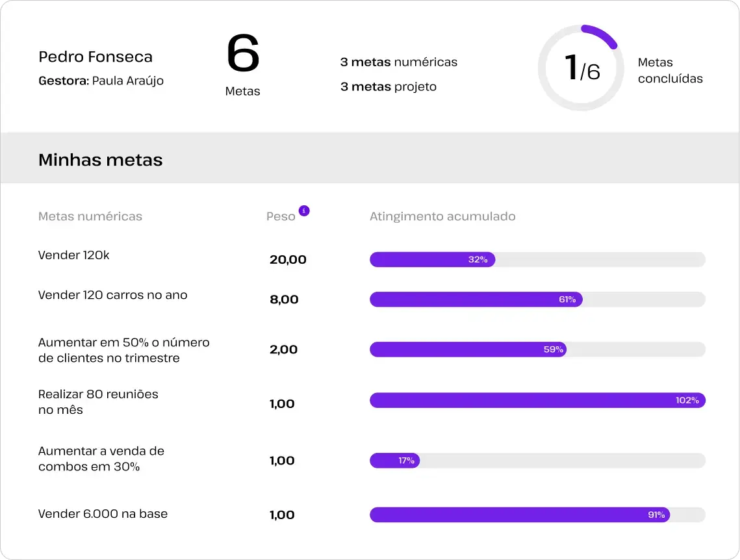
Task: Click the Pedro Fonseca name heading
Action: click(x=96, y=57)
